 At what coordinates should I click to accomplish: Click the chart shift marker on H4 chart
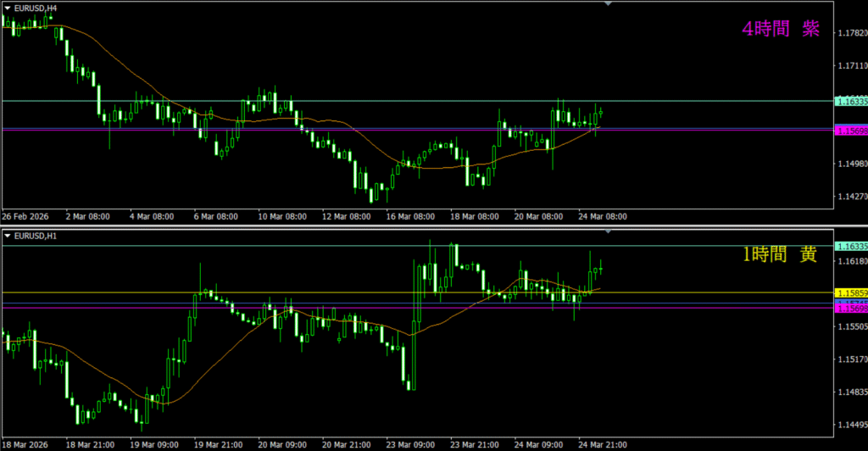point(607,4)
